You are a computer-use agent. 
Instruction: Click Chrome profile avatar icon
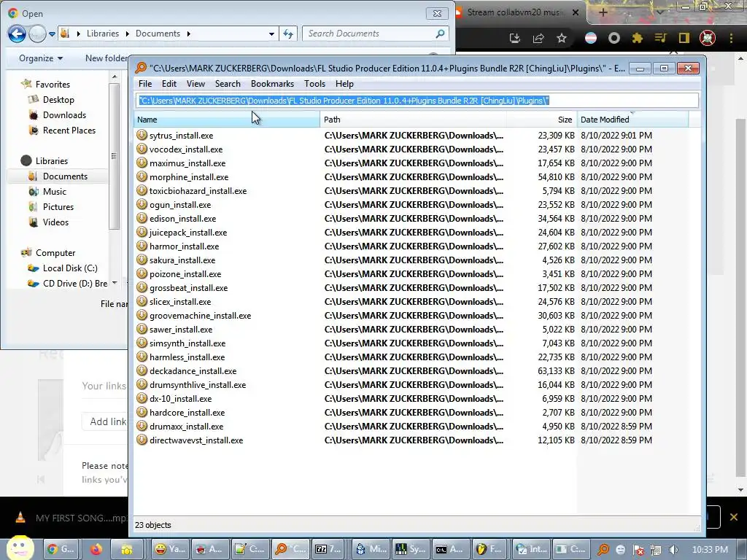click(708, 38)
